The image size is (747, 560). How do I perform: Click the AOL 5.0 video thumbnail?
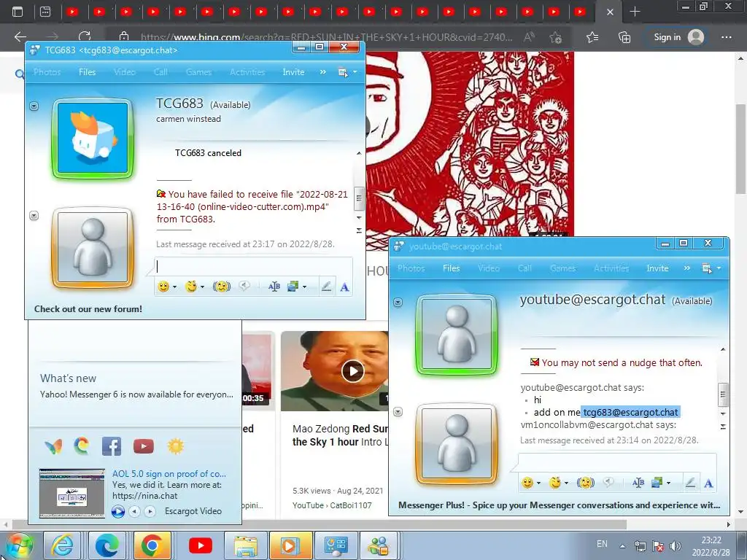(x=72, y=494)
